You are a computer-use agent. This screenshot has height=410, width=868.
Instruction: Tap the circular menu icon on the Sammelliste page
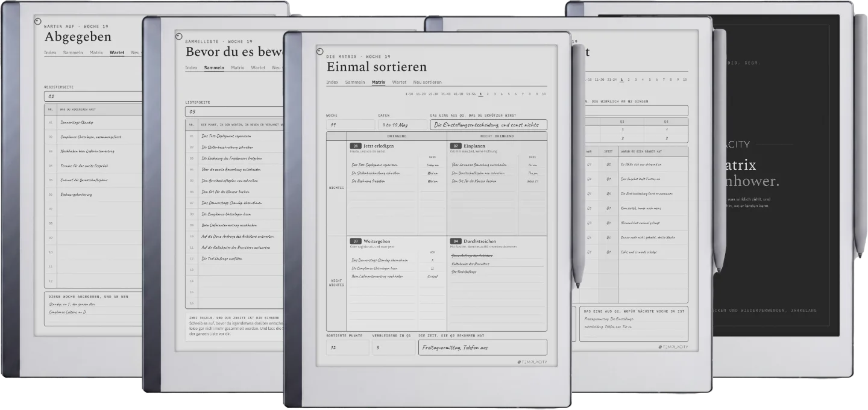178,36
